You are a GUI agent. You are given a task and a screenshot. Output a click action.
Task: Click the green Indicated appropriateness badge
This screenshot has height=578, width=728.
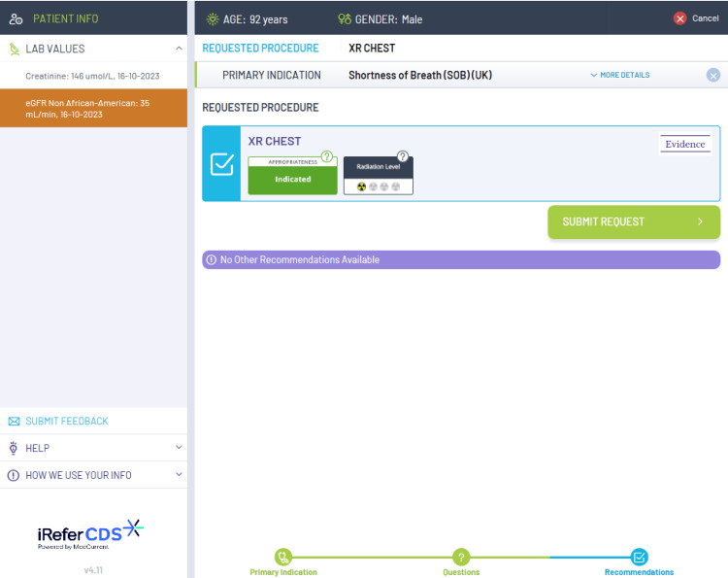[x=292, y=180]
